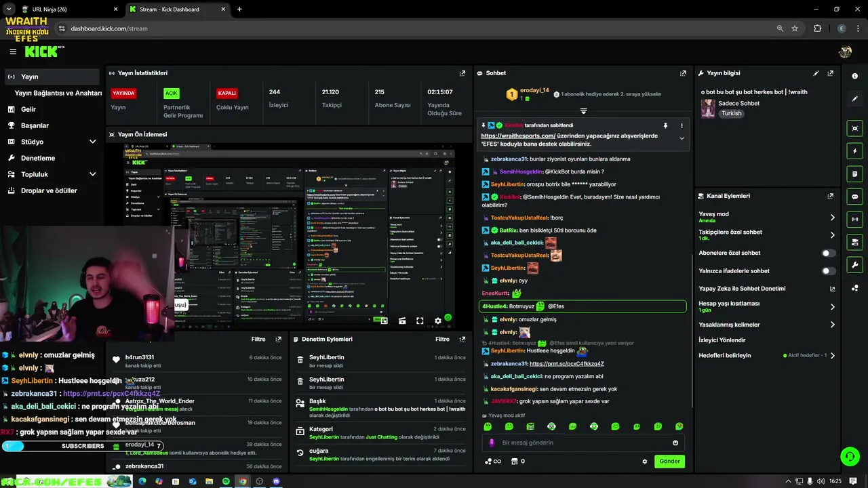Image resolution: width=868 pixels, height=488 pixels.
Task: Open Filtre in the activity feed panel
Action: tap(258, 339)
